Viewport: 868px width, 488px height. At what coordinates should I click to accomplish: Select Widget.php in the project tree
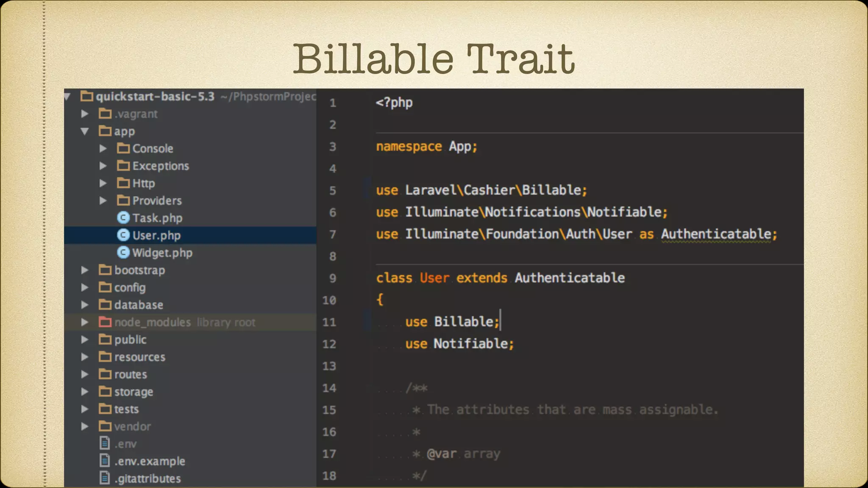(162, 253)
